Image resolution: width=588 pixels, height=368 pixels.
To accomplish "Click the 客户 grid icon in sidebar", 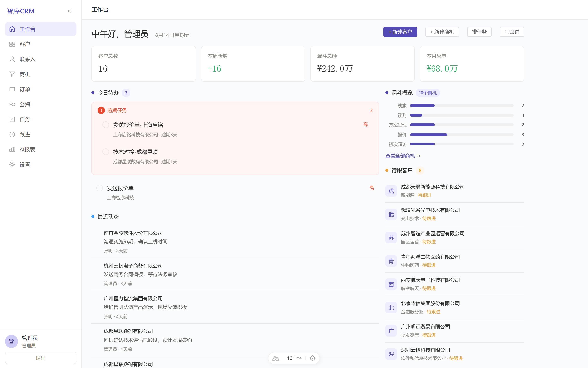I will 12,44.
